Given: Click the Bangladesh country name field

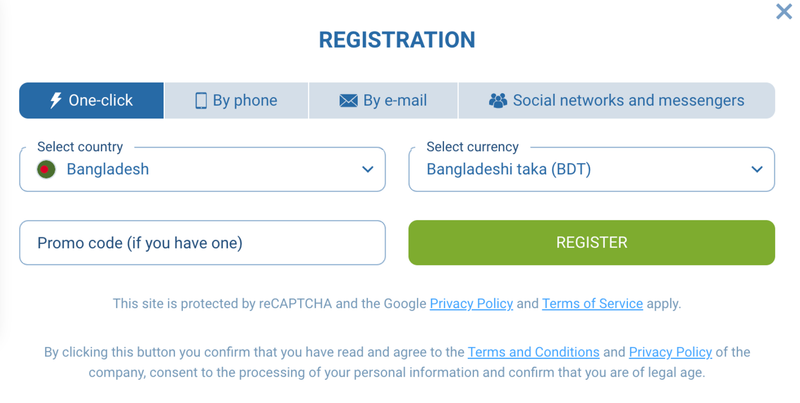Looking at the screenshot, I should [108, 170].
